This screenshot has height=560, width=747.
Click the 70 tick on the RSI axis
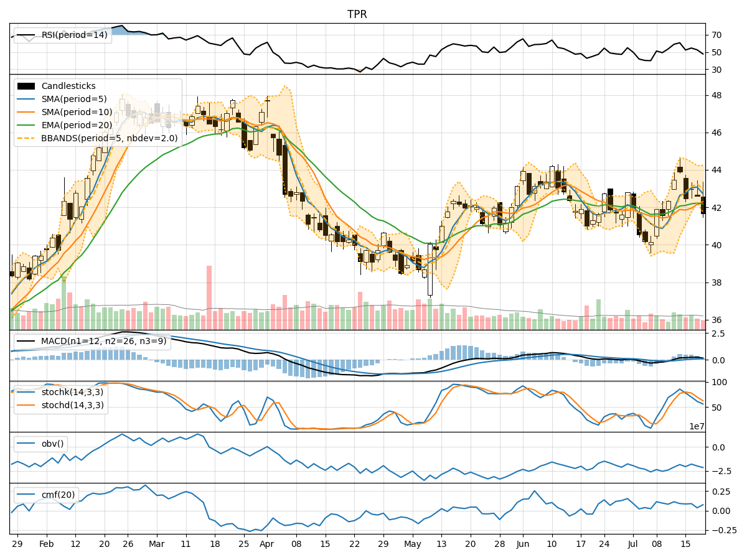(717, 35)
